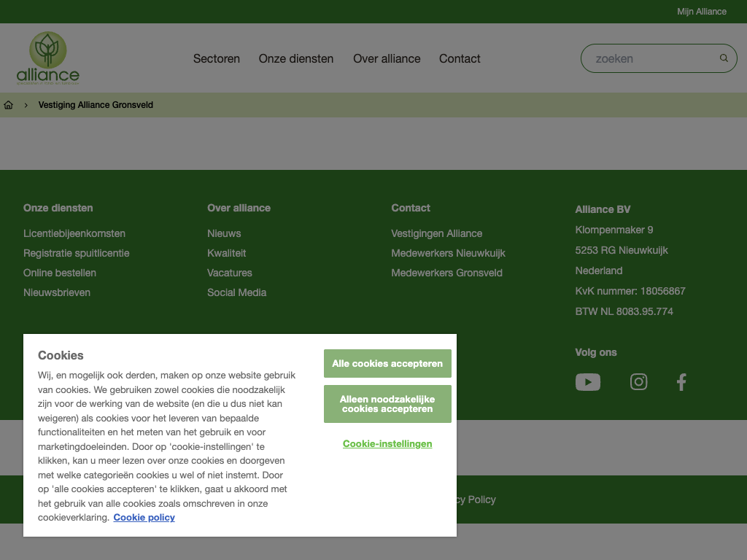
Task: Open Mijn Alliance link
Action: pyautogui.click(x=701, y=12)
